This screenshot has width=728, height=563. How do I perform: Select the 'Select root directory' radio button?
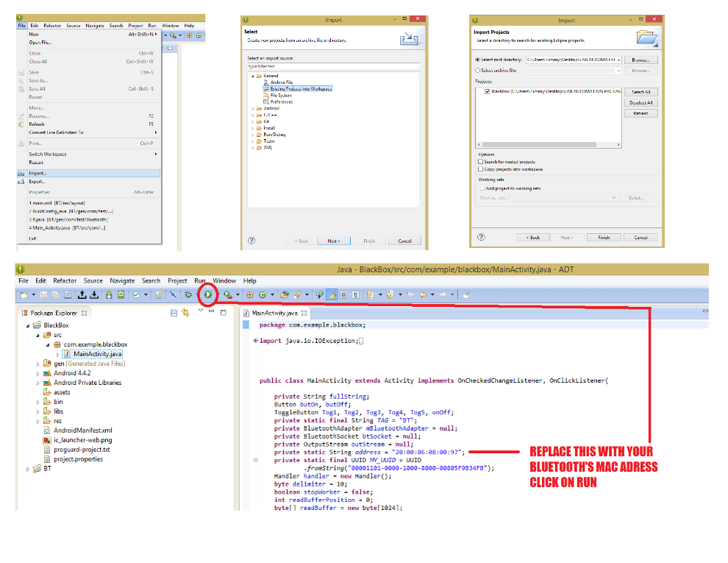[x=478, y=60]
